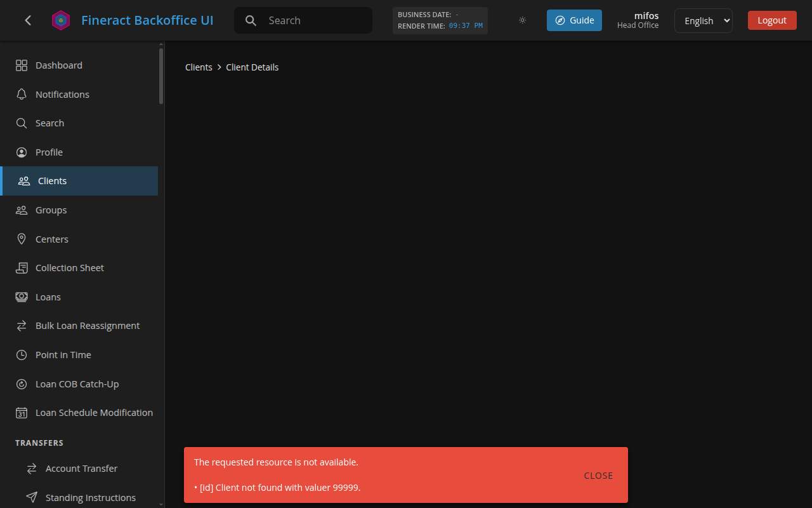Screen dimensions: 812x508
Task: Open the Dashboard menu item
Action: point(79,65)
